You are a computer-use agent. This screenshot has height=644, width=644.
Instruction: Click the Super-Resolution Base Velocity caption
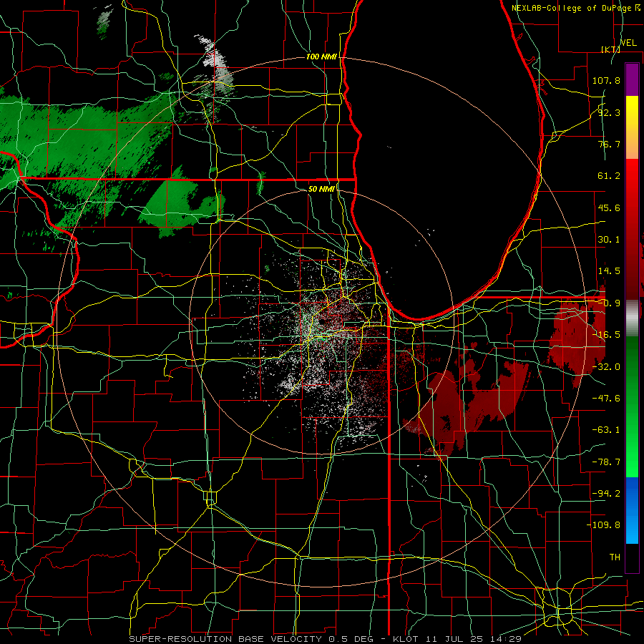[x=325, y=639]
